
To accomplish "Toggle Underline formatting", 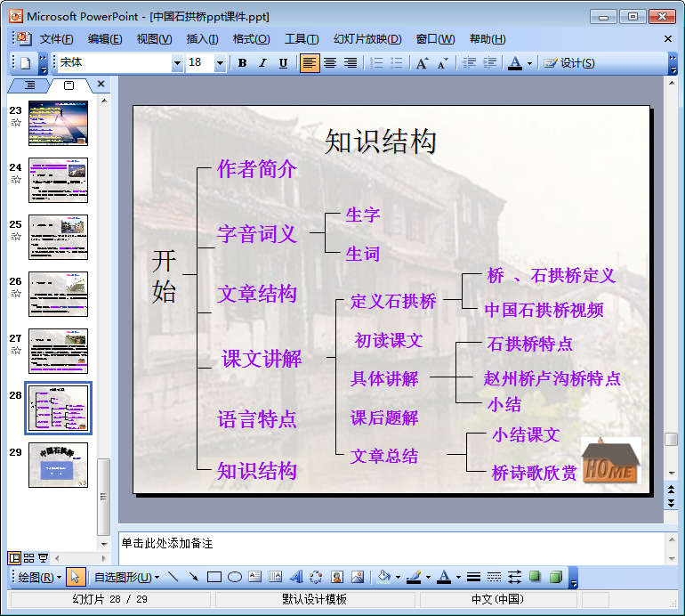I will 283,63.
